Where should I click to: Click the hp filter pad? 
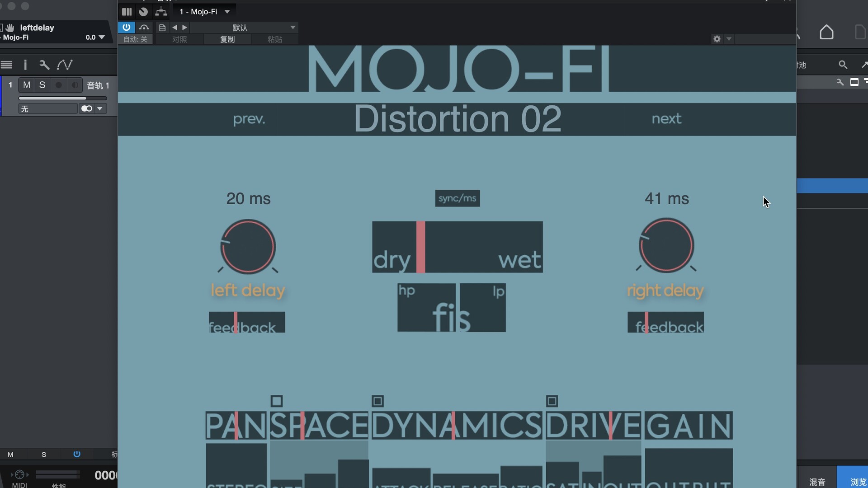click(x=426, y=307)
